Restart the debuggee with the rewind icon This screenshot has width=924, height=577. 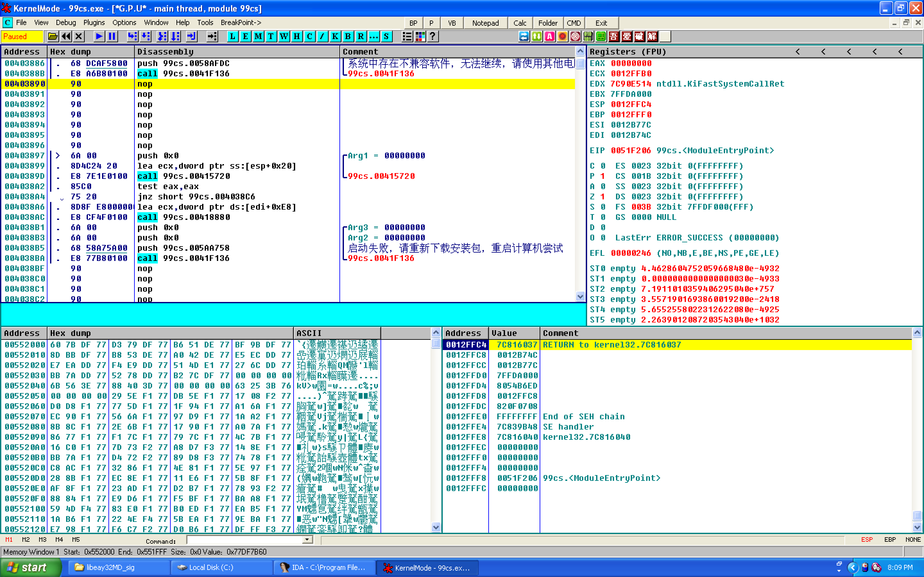66,36
